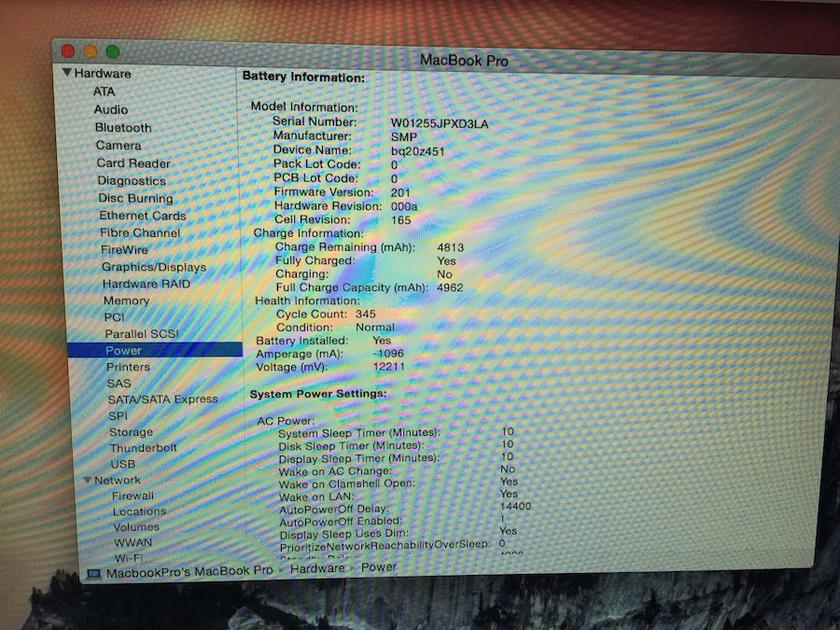
Task: Open the Storage sidebar entry
Action: [131, 432]
